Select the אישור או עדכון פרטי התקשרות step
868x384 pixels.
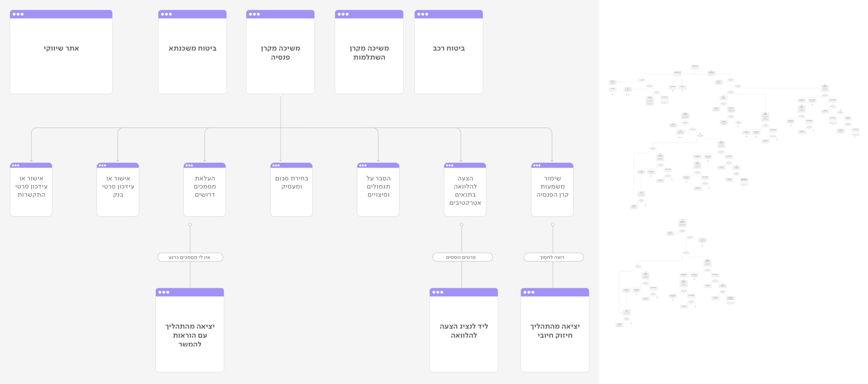coord(31,190)
